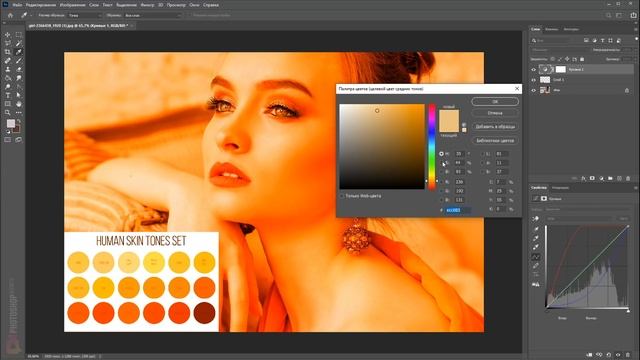
Task: Select the Move tool
Action: click(8, 35)
